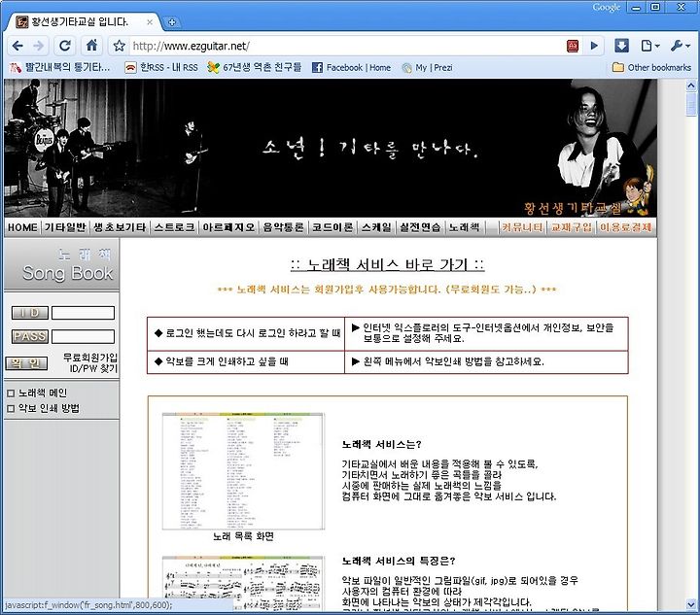The width and height of the screenshot is (700, 615).
Task: Open the Other bookmarks folder
Action: (x=651, y=68)
